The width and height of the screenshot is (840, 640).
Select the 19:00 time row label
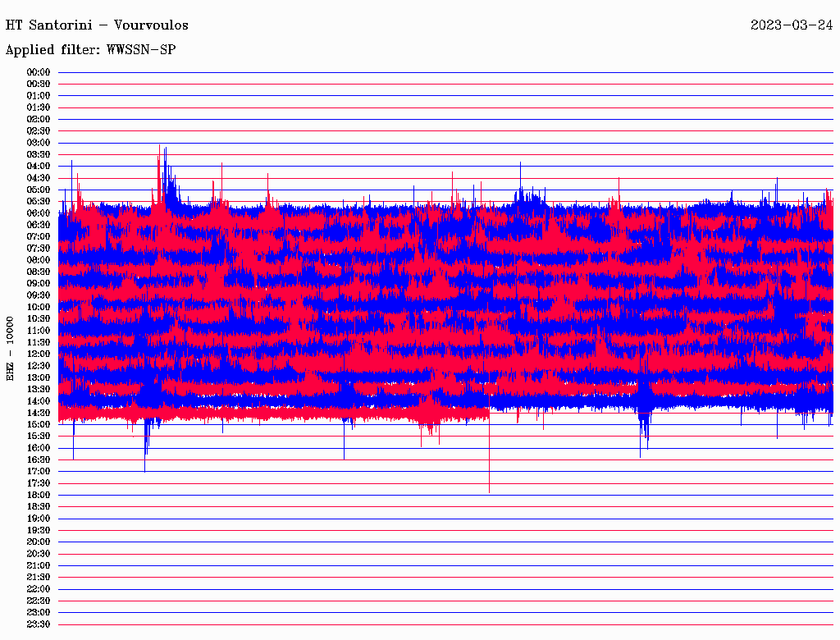39,518
